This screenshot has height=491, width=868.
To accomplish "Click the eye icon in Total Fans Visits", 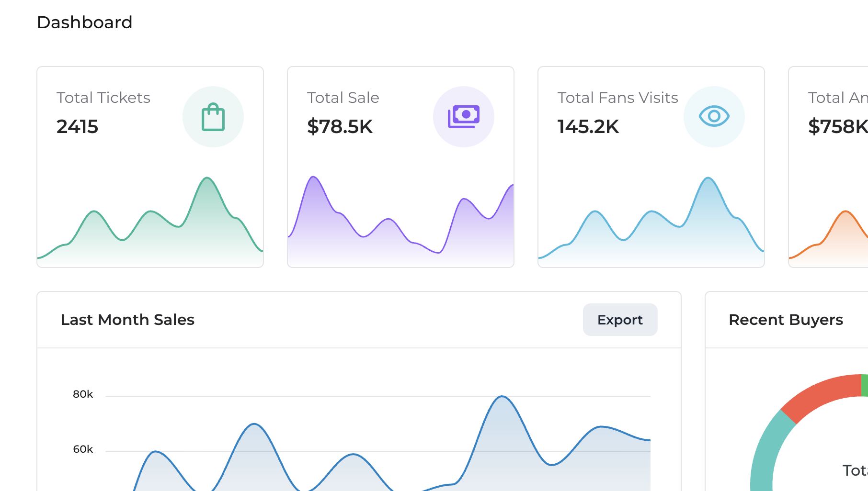I will tap(714, 116).
